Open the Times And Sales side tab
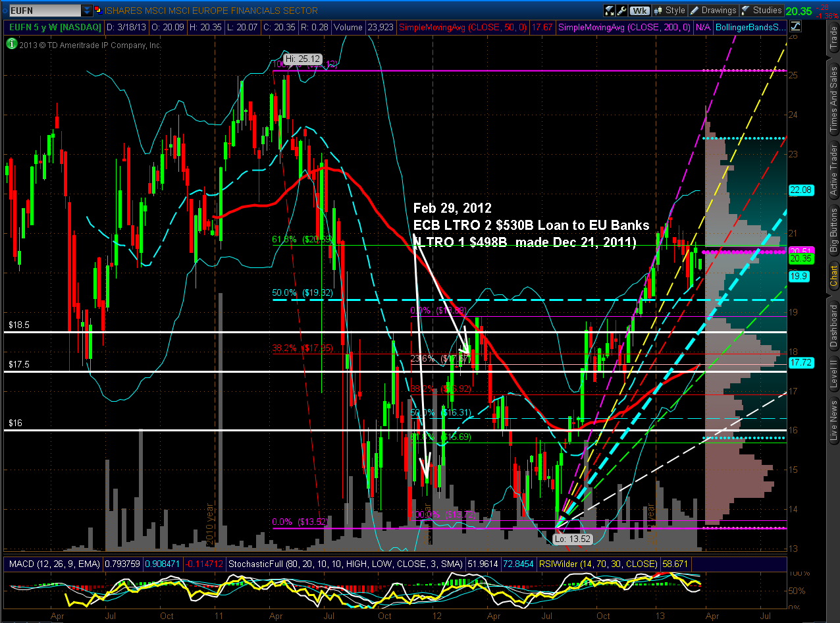Image resolution: width=840 pixels, height=623 pixels. (x=833, y=99)
